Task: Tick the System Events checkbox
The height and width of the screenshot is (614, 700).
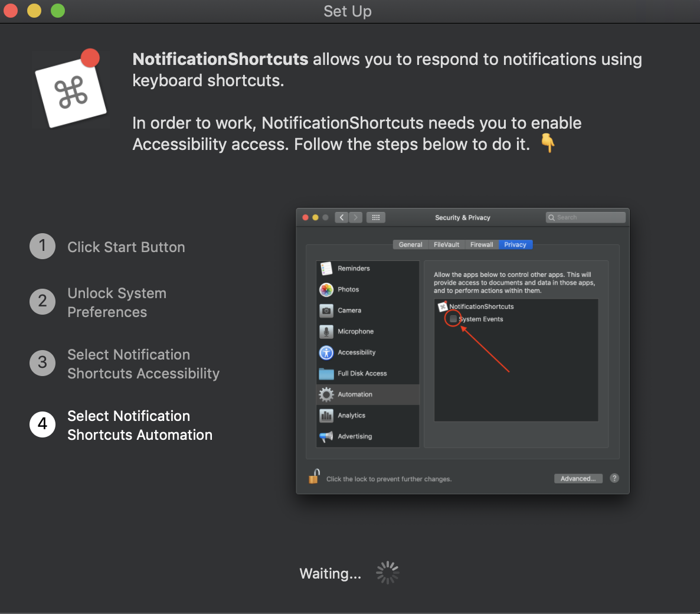Action: 453,319
